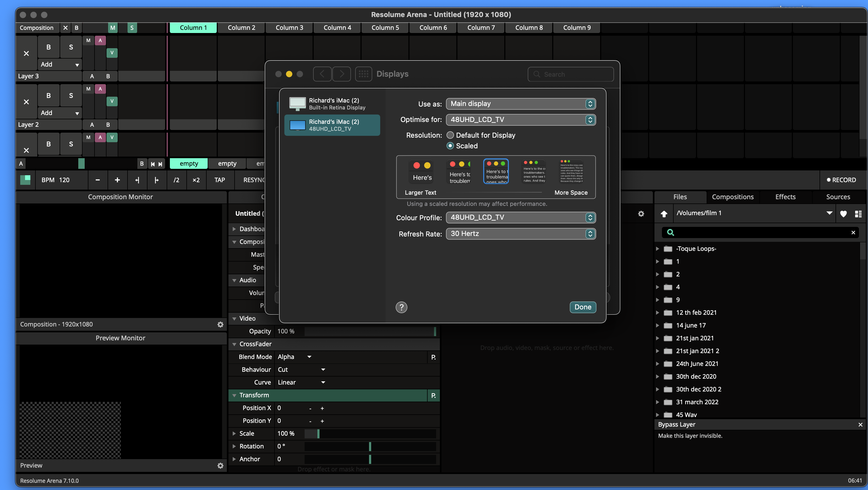Screen dimensions: 868x490
Task: Select the Column 4 header
Action: tap(337, 28)
